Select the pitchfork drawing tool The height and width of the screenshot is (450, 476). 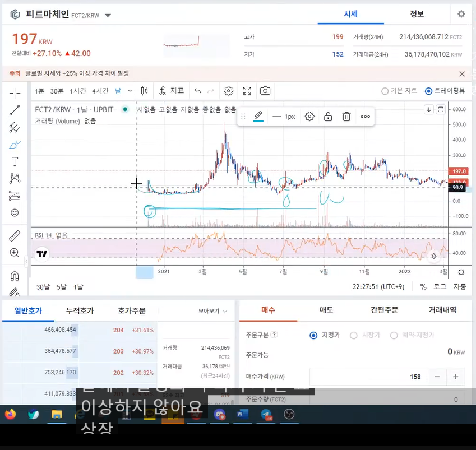coord(15,127)
